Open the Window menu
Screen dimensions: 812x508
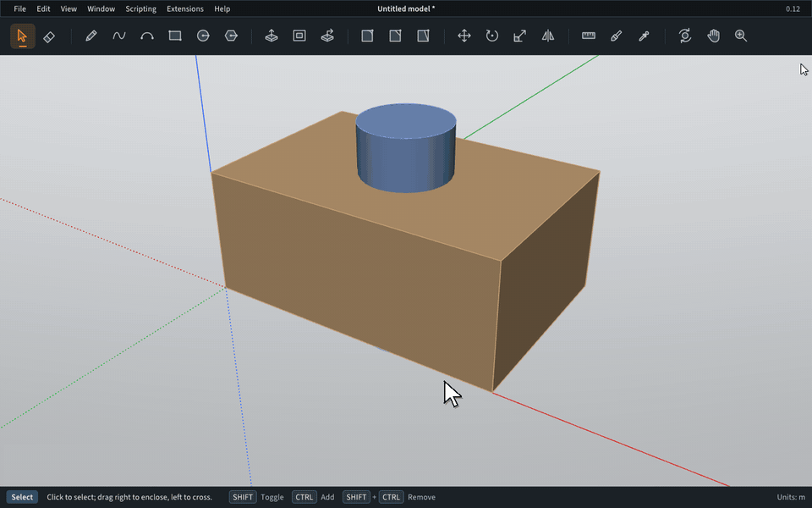[x=101, y=8]
